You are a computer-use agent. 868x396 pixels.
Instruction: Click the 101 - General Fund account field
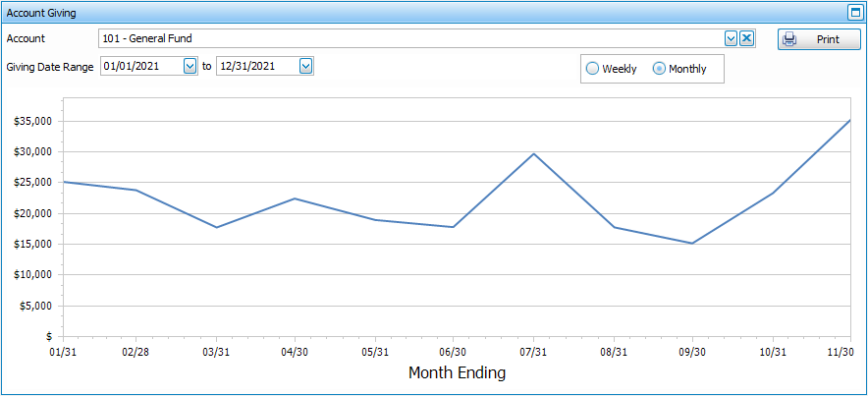[x=410, y=38]
